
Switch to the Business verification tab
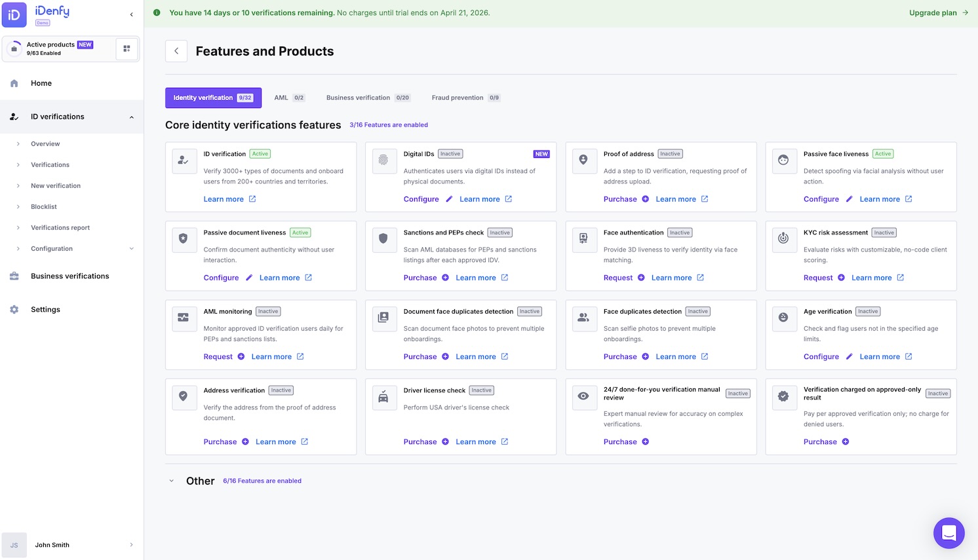click(368, 98)
